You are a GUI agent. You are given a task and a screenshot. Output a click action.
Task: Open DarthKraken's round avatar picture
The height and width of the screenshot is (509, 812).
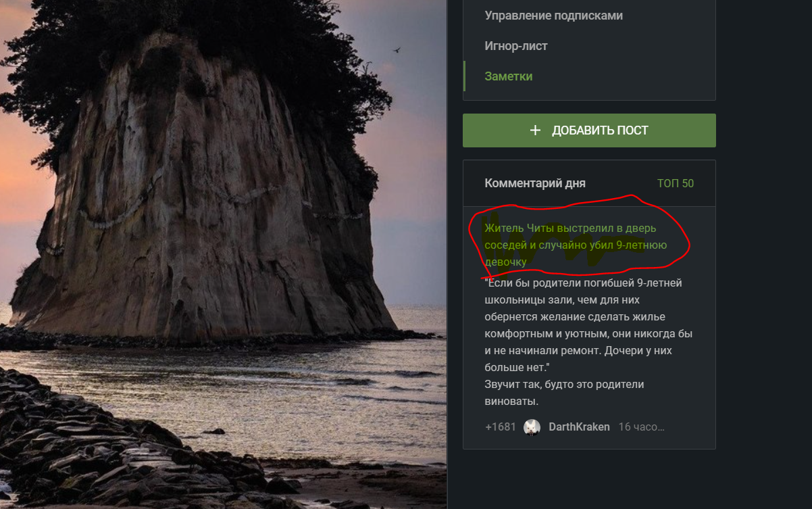point(532,427)
